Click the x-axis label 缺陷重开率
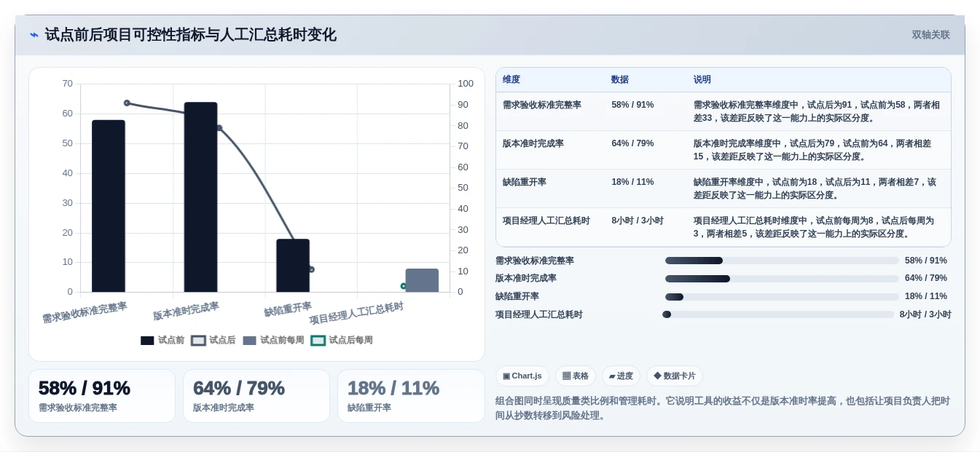Image resolution: width=980 pixels, height=452 pixels. [x=288, y=309]
